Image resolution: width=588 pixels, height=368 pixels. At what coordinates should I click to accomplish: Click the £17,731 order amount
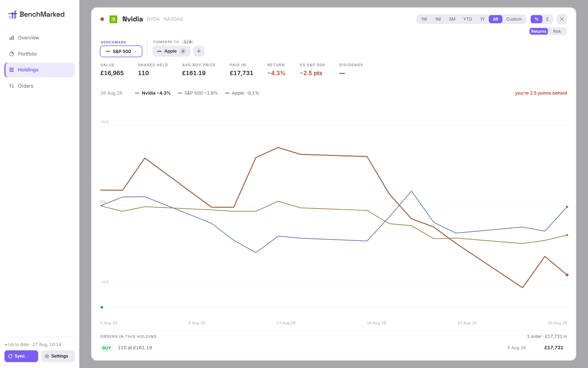pyautogui.click(x=554, y=348)
